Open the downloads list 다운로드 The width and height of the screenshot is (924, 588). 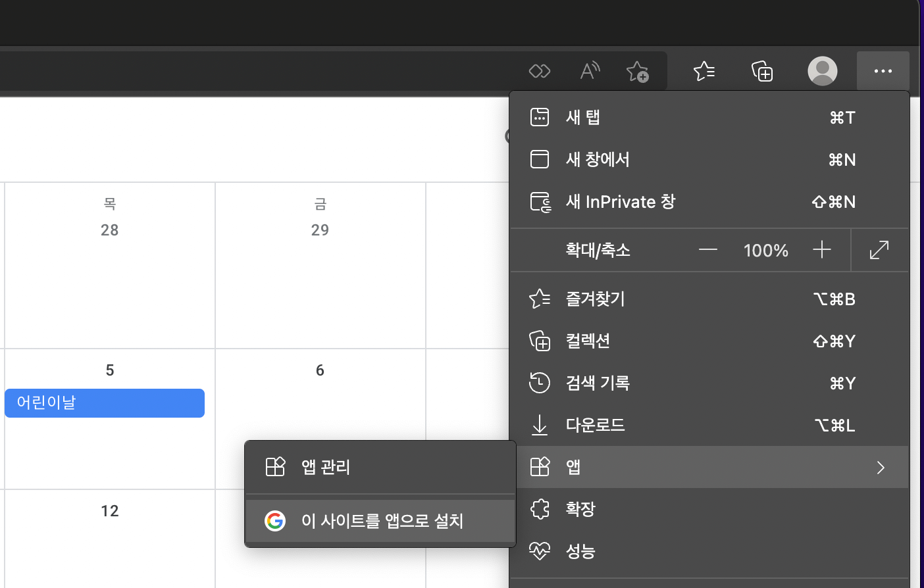pyautogui.click(x=596, y=425)
